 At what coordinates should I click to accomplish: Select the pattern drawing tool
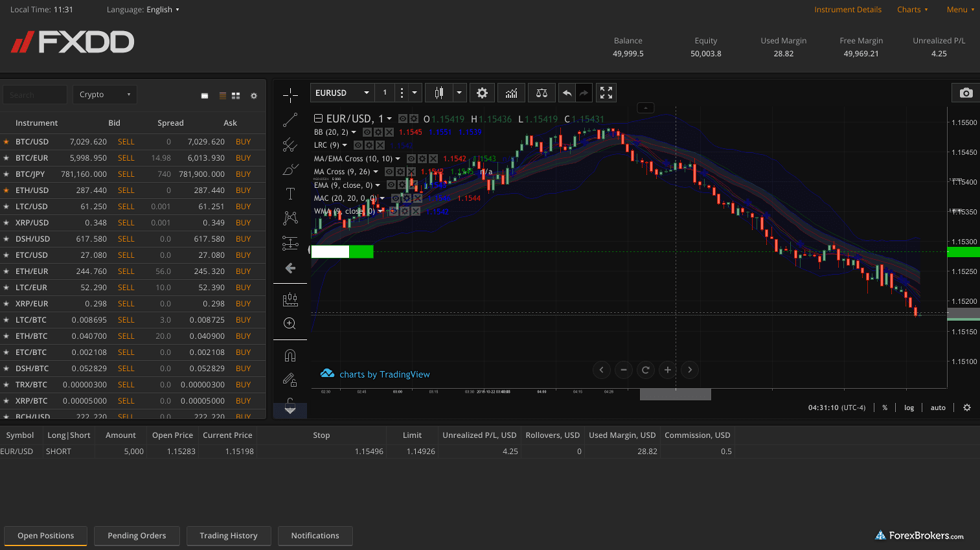coord(290,218)
